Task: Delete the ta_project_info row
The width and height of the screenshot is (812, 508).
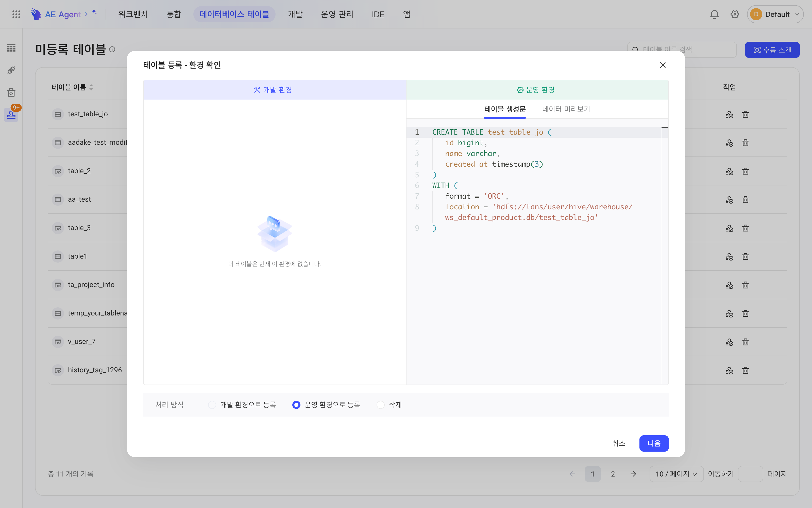Action: (x=745, y=285)
